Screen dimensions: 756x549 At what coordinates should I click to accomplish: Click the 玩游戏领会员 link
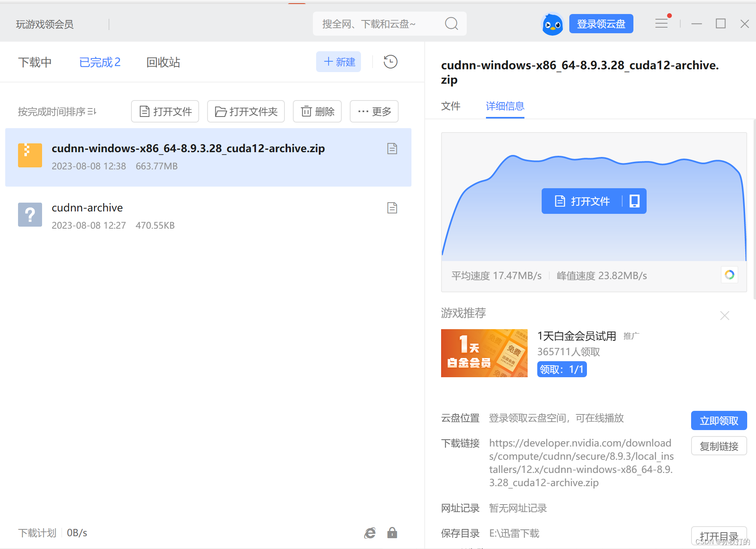[x=45, y=24]
